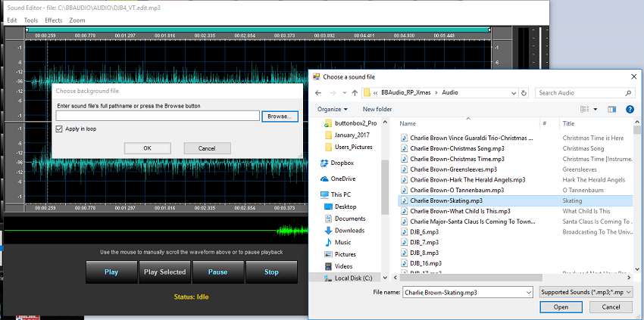Toggle the preview pane icon
This screenshot has width=644, height=320.
(x=612, y=109)
